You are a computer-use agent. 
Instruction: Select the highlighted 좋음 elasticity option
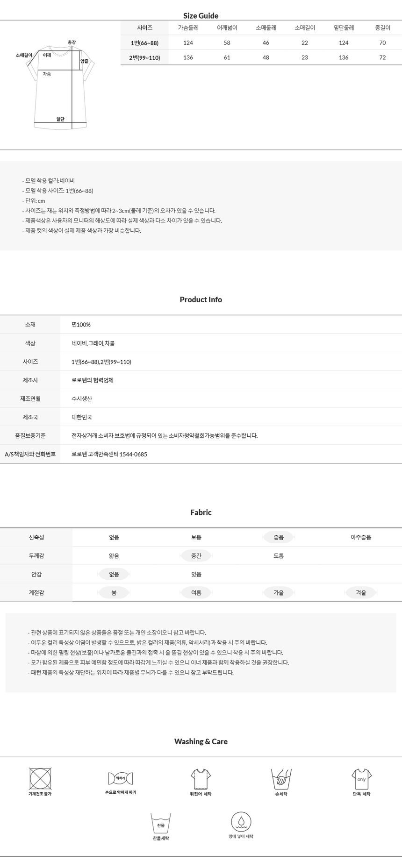click(x=279, y=537)
